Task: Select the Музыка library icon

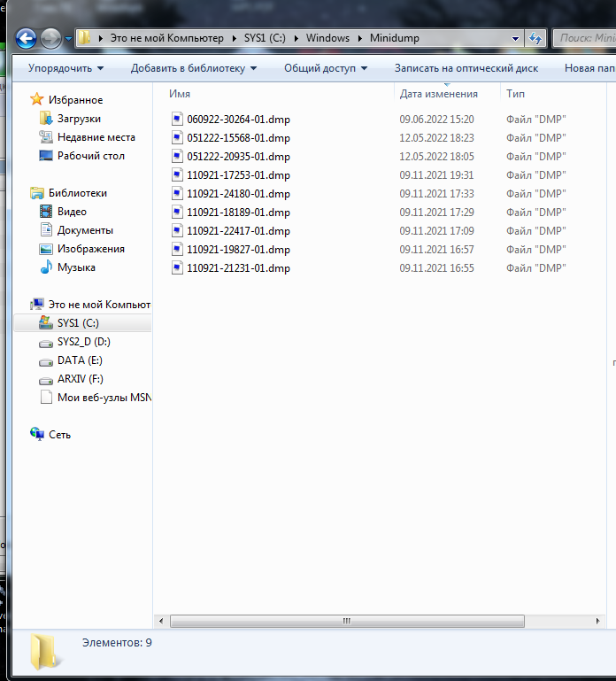Action: (47, 267)
